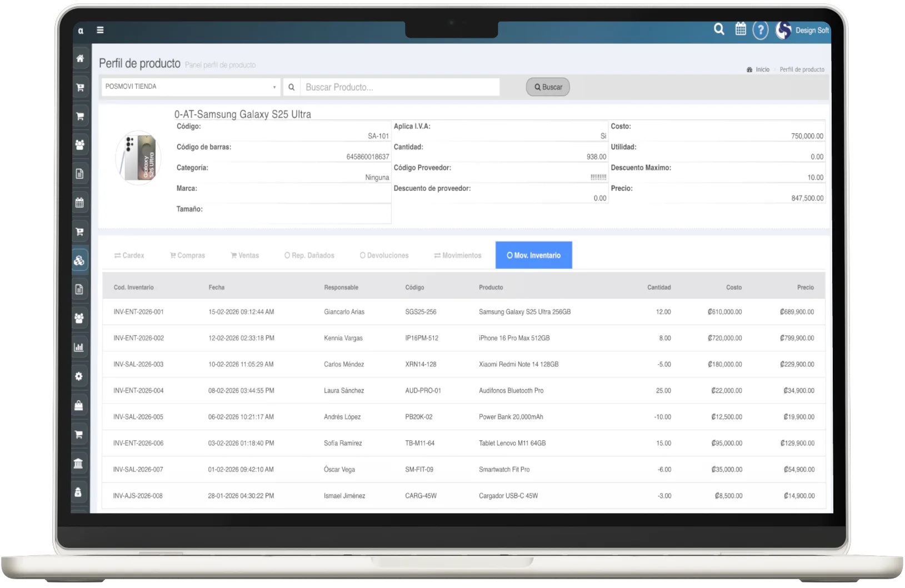The width and height of the screenshot is (905, 588).
Task: Open the Design Soft user menu
Action: pyautogui.click(x=803, y=31)
